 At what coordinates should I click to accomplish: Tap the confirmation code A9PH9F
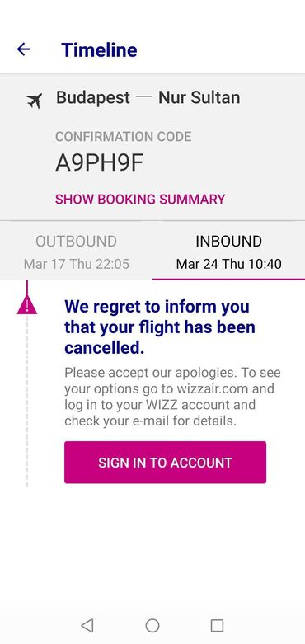point(99,163)
